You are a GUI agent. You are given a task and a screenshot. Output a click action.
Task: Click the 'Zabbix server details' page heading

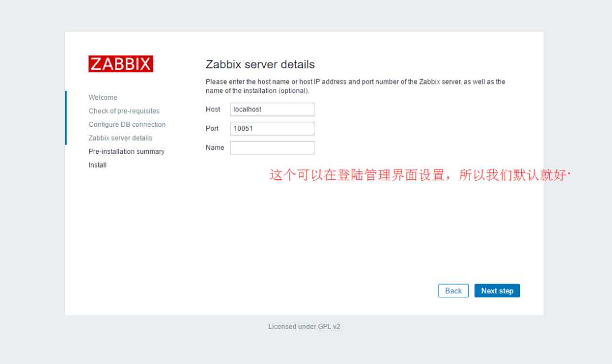coord(260,64)
